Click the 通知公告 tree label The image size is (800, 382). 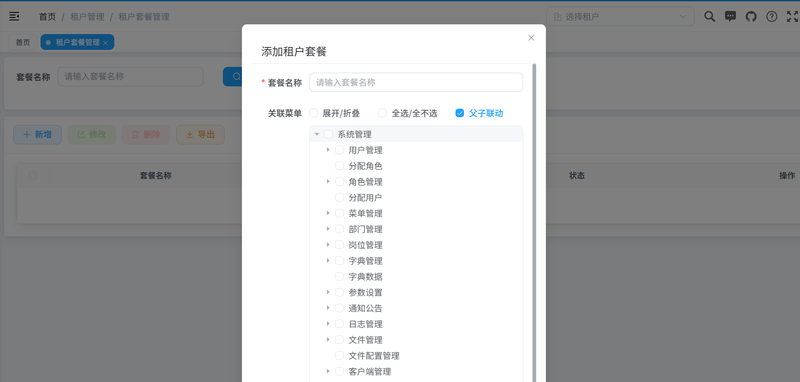(365, 308)
